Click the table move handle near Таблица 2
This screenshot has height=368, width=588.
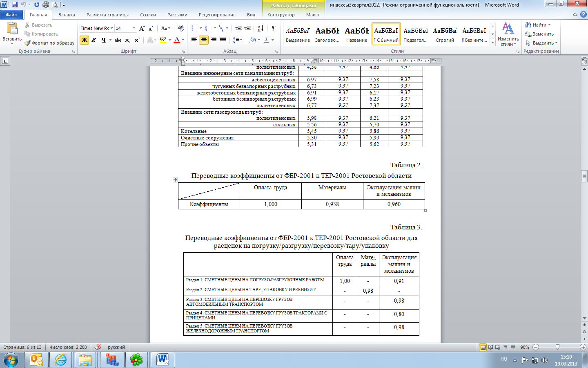(175, 180)
